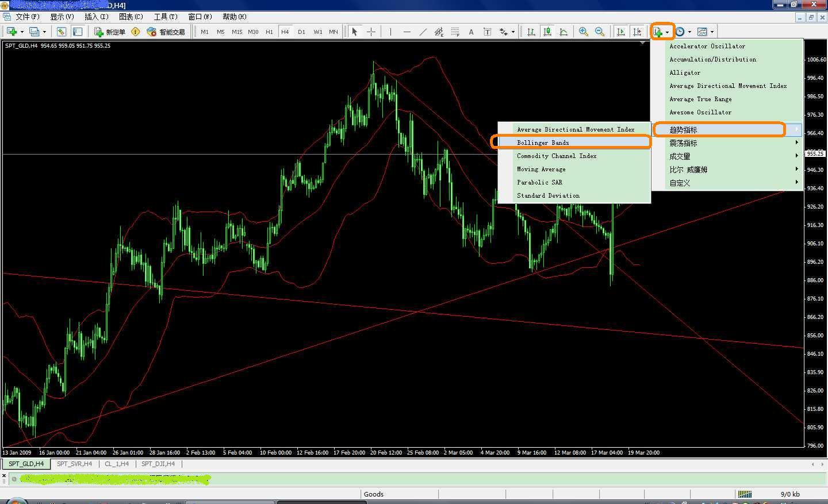Open the chart templates icon
The image size is (828, 504).
(702, 32)
